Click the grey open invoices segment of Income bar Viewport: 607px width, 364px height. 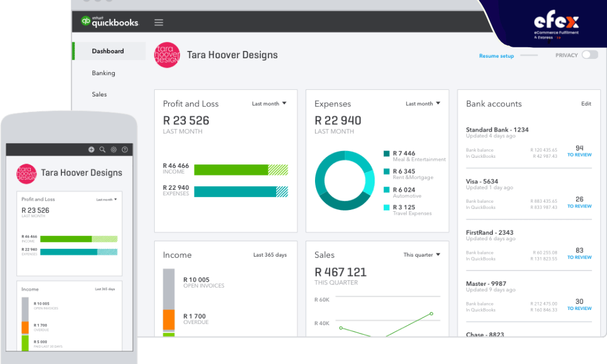(169, 289)
